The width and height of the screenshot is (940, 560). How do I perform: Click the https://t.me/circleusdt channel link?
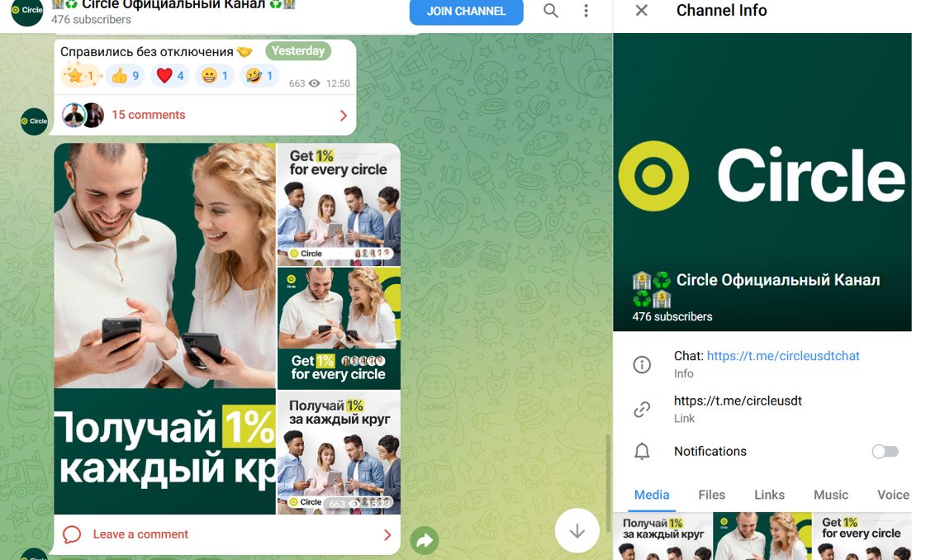point(738,401)
